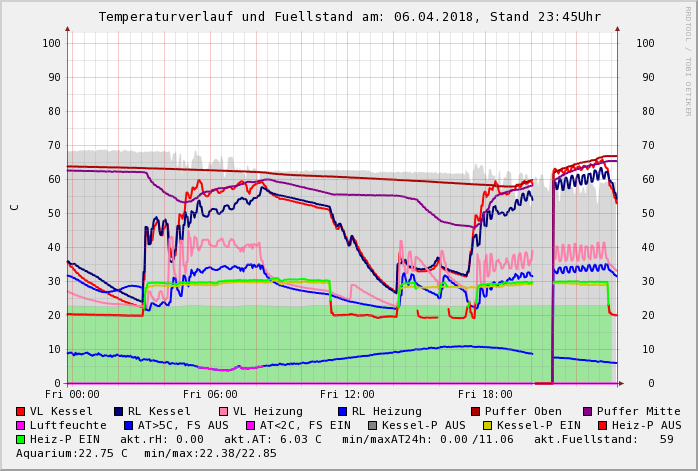This screenshot has height=471, width=698.
Task: Click the Heiz-P AUS legend label
Action: pos(646,425)
